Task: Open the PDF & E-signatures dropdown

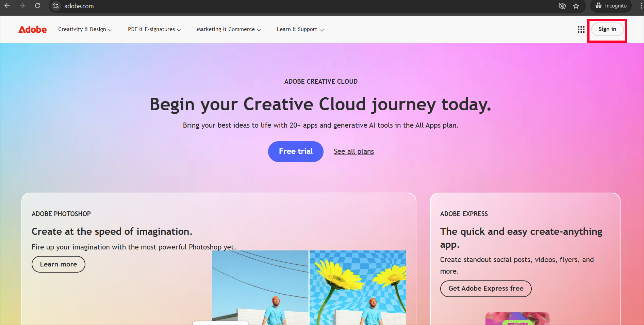Action: click(x=154, y=29)
